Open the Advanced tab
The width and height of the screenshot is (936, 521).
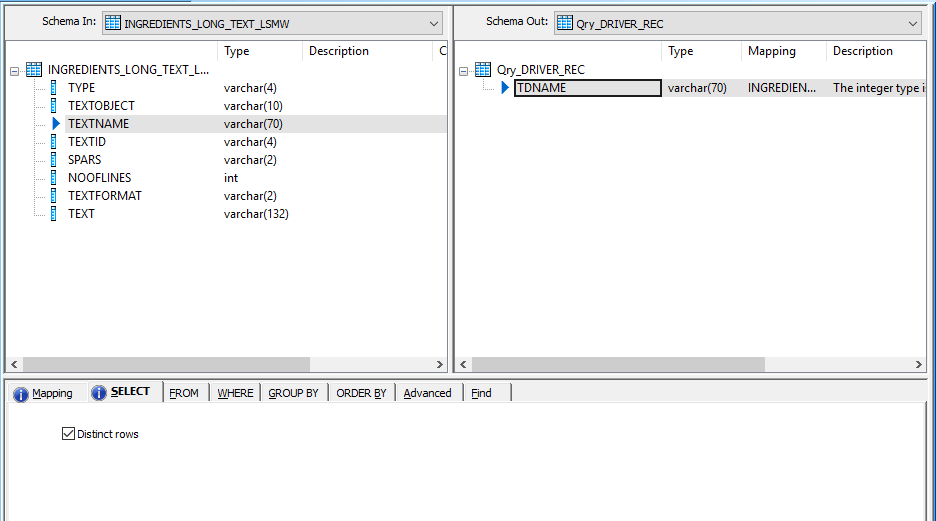click(x=427, y=393)
